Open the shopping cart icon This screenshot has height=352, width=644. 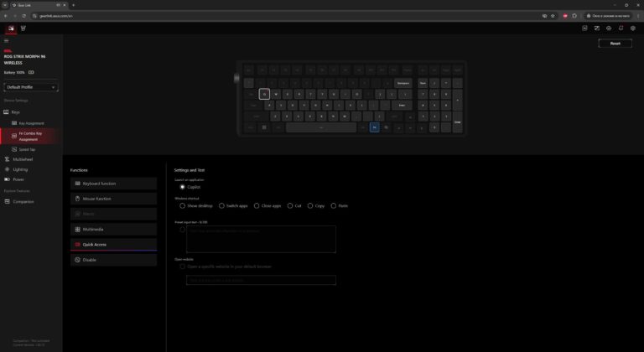point(23,28)
